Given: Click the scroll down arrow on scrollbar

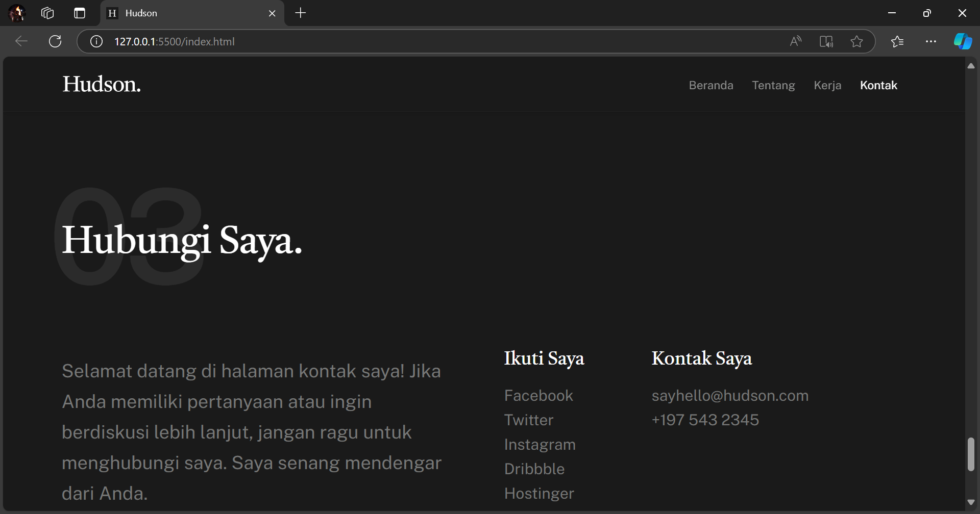Looking at the screenshot, I should tap(971, 502).
